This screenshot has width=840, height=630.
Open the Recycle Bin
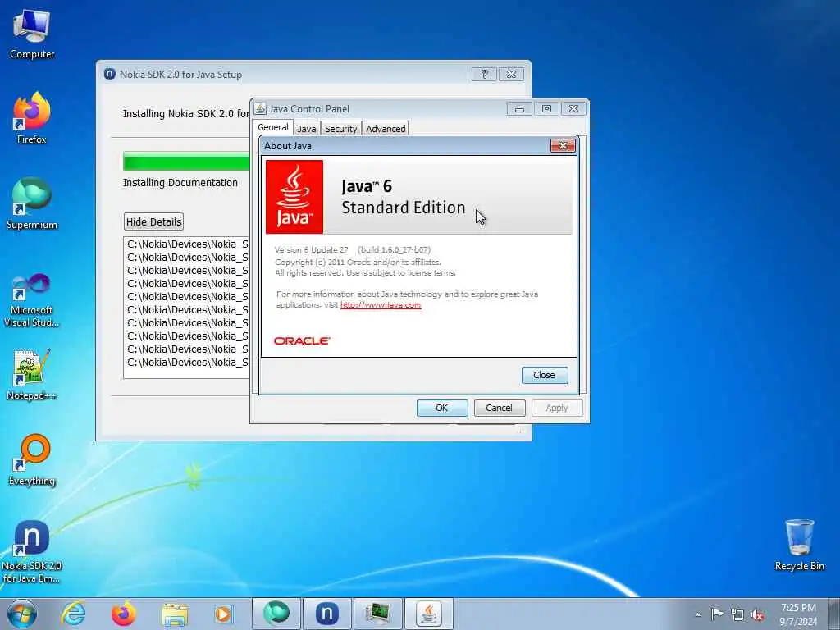click(799, 545)
